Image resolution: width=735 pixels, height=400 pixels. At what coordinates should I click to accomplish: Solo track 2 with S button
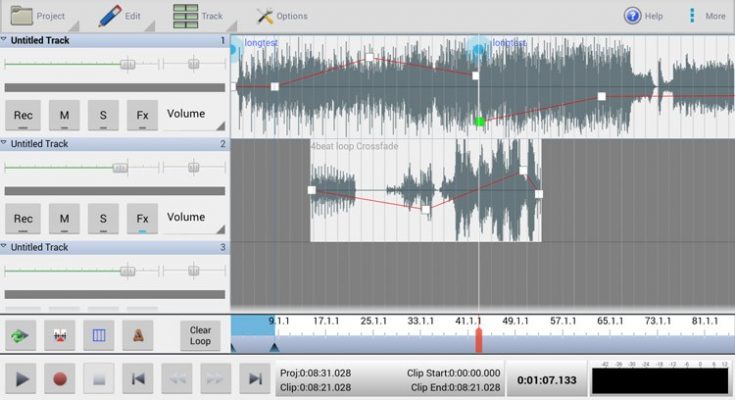(x=103, y=218)
